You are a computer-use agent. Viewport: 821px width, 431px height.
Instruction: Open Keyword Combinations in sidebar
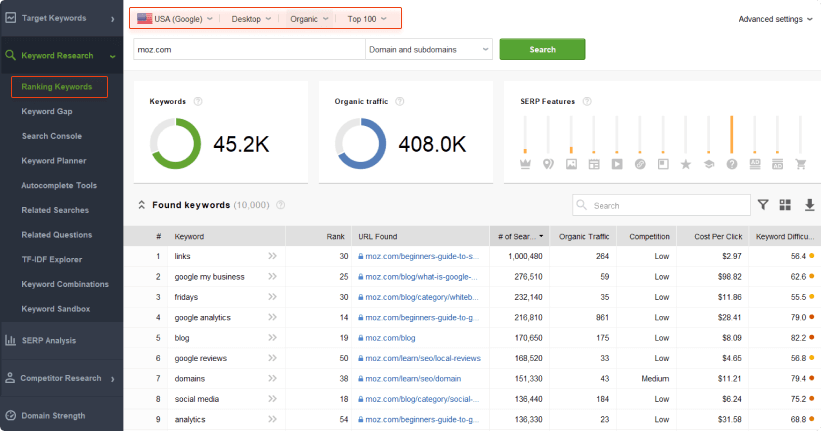pos(65,284)
